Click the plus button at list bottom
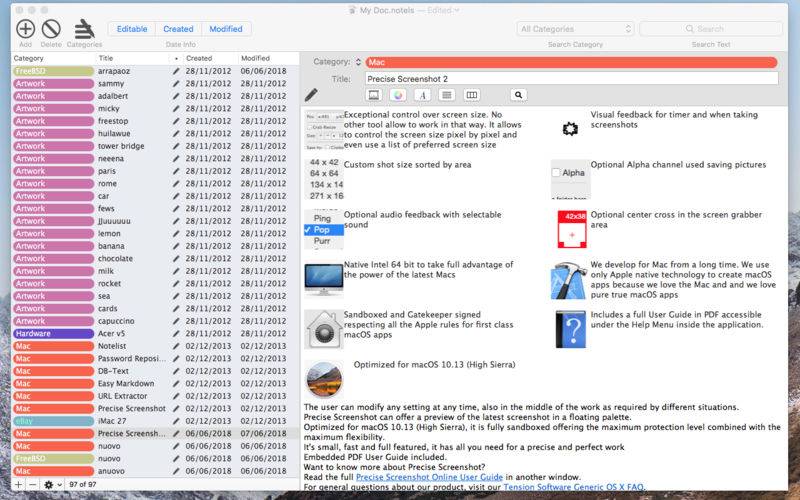 18,484
